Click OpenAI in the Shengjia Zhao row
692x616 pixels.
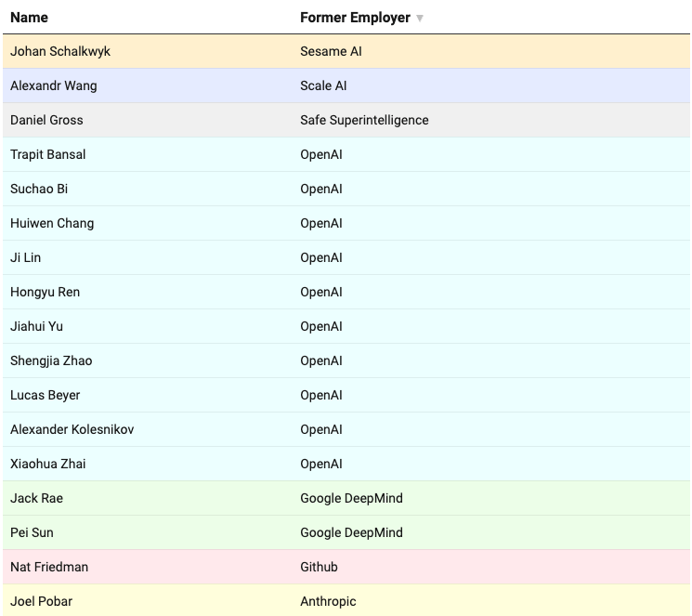pos(321,360)
